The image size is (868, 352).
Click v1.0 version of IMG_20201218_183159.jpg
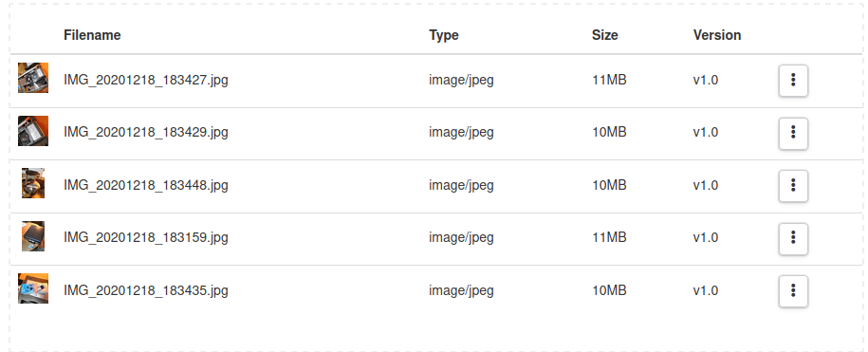click(x=705, y=238)
